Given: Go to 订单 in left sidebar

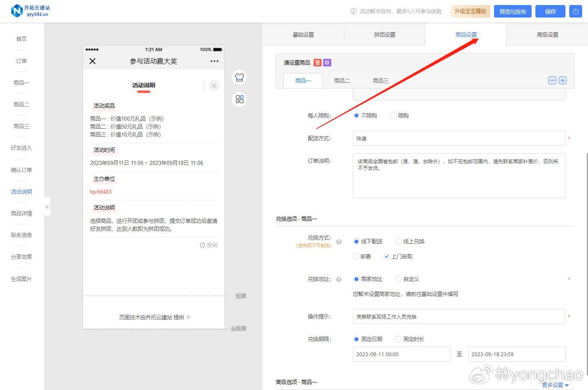Looking at the screenshot, I should pos(21,61).
